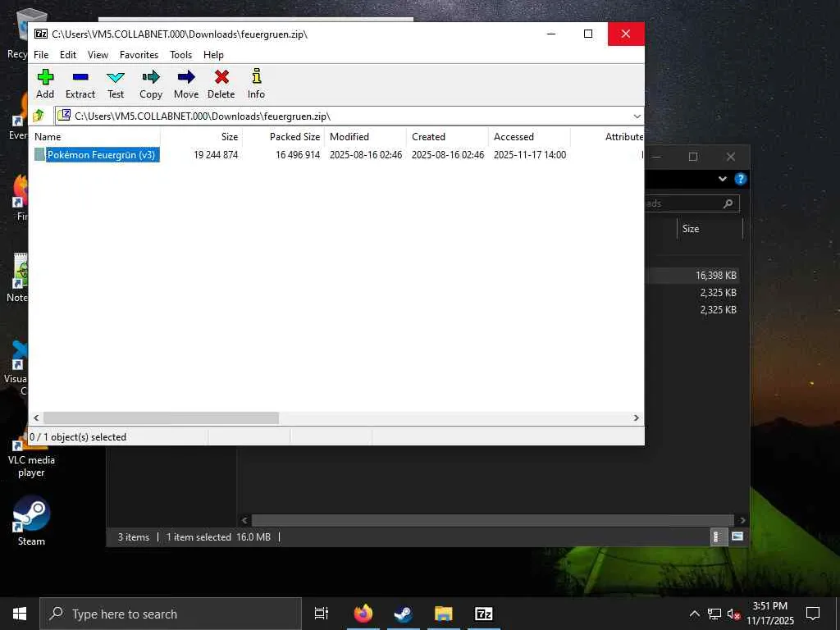Click the accessed date 2025-11-17 14:00
840x630 pixels.
point(529,155)
